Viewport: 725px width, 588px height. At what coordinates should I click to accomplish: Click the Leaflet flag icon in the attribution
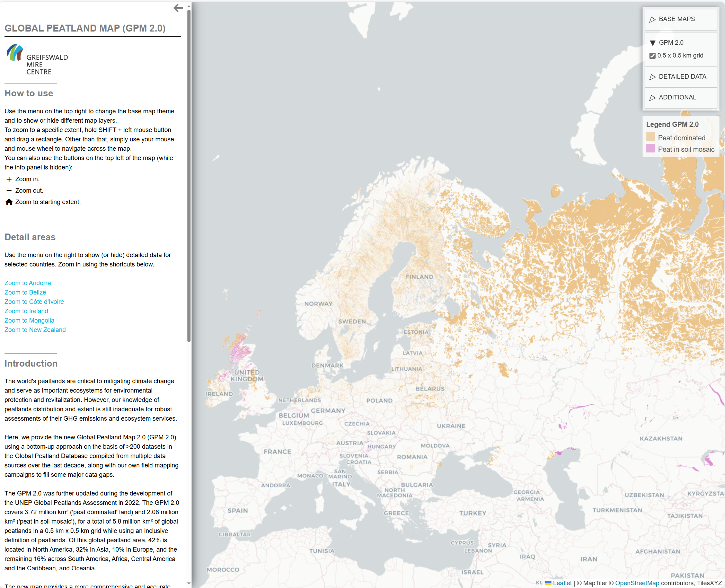click(548, 583)
